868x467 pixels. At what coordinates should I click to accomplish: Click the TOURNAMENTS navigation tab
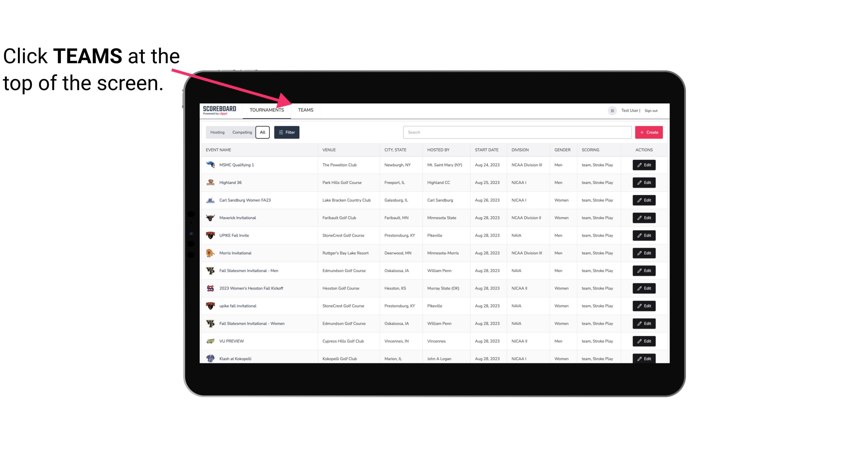point(267,110)
